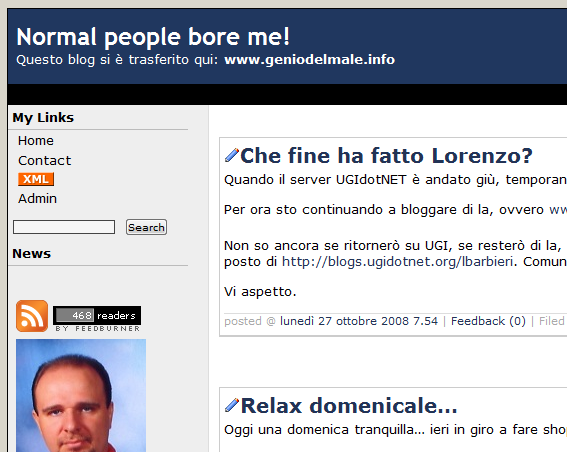567x452 pixels.
Task: Click the partially visible www link after ovvero
Action: click(x=558, y=210)
